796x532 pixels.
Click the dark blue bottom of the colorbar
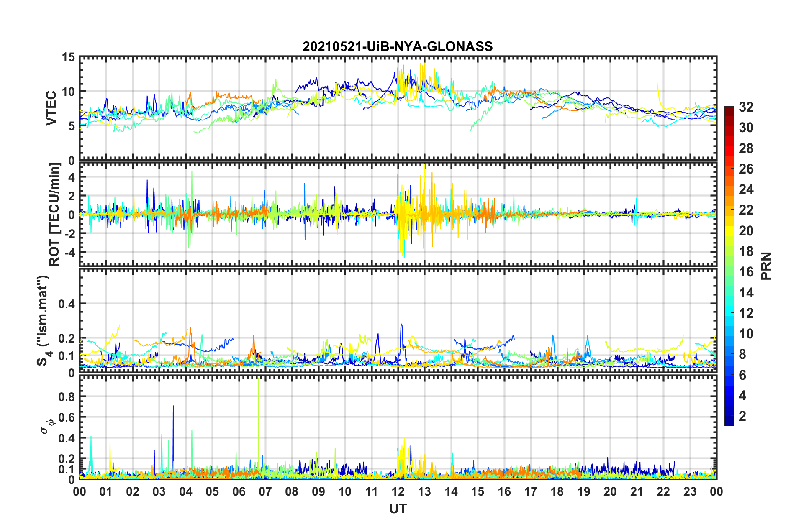(729, 422)
